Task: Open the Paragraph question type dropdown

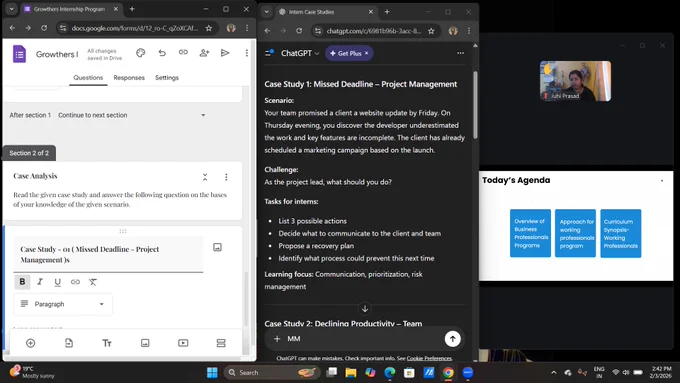Action: [63, 304]
